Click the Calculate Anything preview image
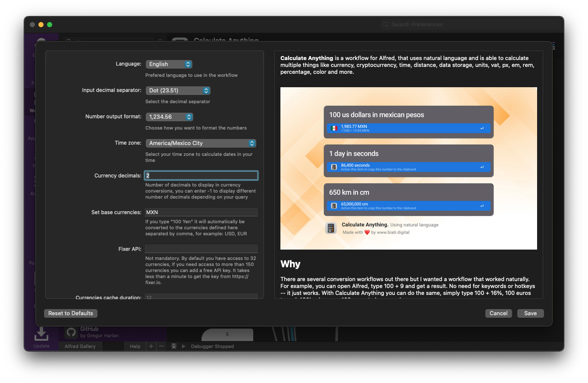This screenshot has height=383, width=588. (409, 168)
